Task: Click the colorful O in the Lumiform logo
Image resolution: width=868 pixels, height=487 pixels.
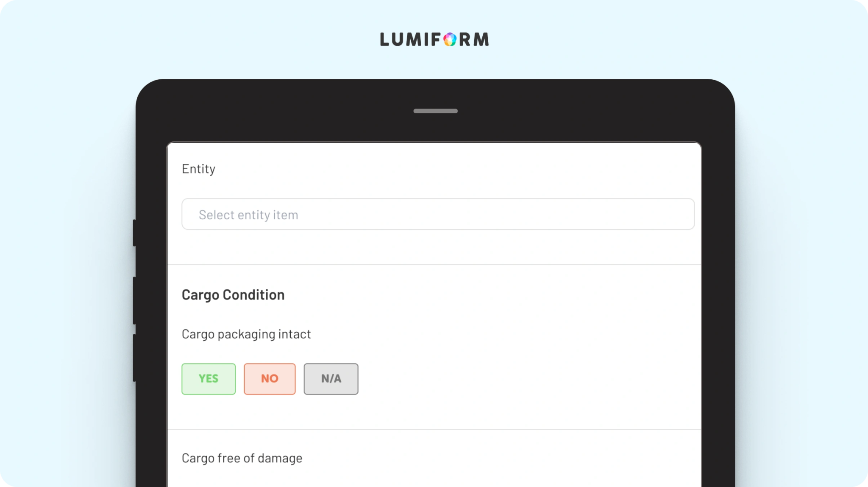Action: point(450,39)
